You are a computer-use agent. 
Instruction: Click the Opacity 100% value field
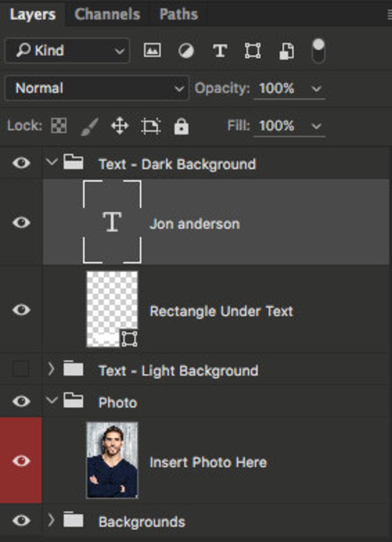coord(276,88)
